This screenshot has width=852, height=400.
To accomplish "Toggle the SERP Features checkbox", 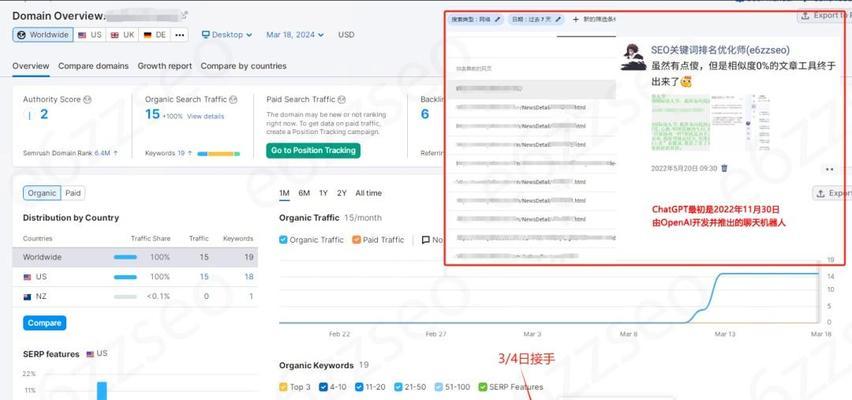I will point(483,387).
